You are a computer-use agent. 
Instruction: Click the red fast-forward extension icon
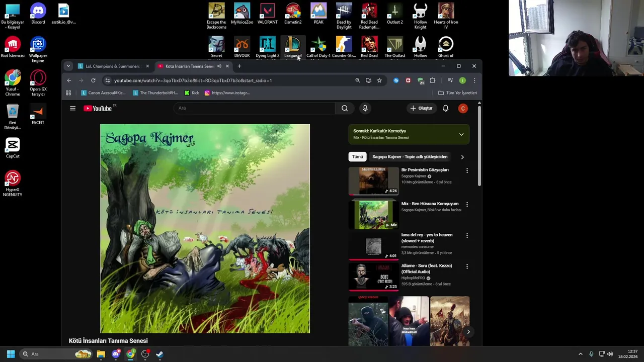408,80
